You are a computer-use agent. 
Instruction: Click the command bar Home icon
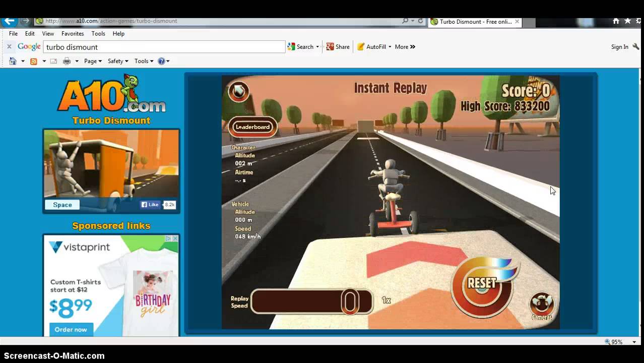point(13,61)
